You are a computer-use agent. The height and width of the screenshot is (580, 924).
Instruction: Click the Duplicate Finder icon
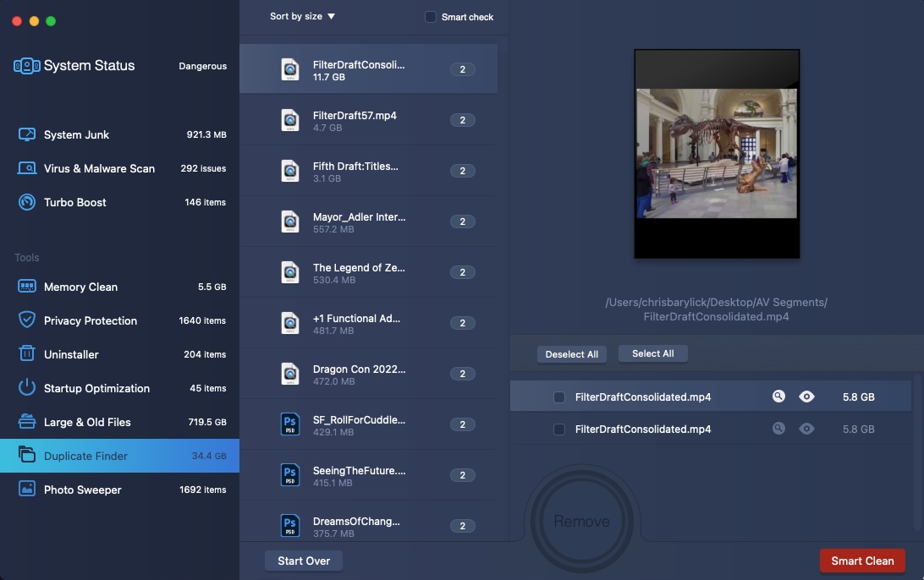tap(26, 455)
